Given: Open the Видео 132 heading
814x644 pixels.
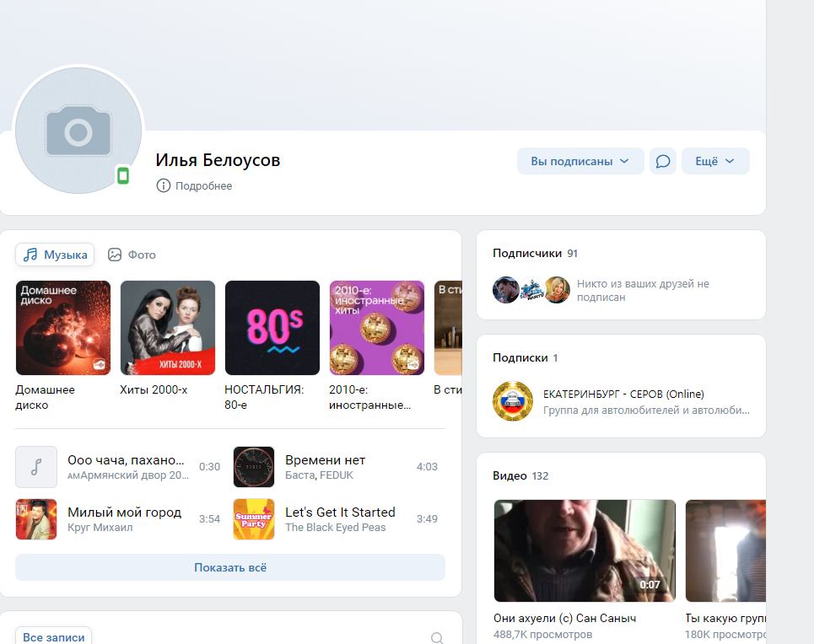Looking at the screenshot, I should 520,476.
